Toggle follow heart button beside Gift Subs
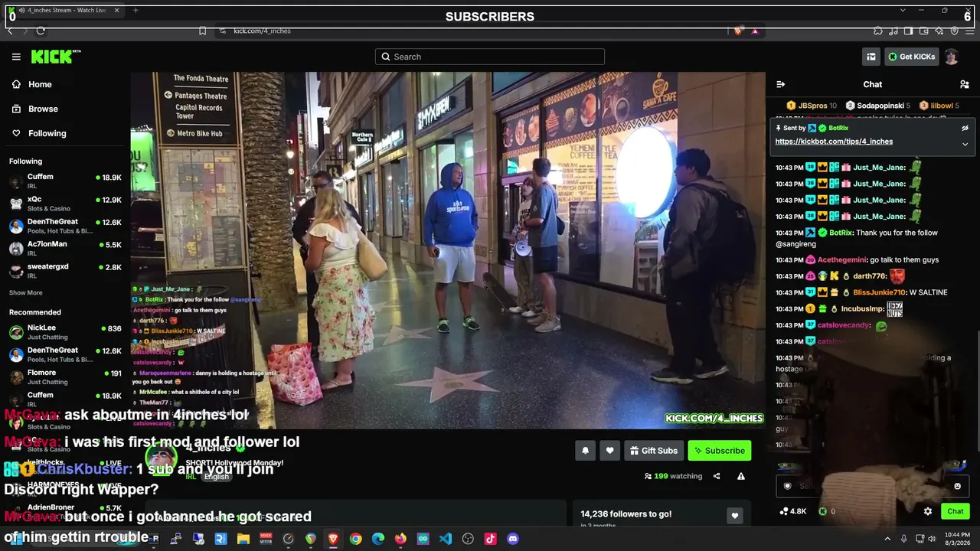 coord(610,451)
